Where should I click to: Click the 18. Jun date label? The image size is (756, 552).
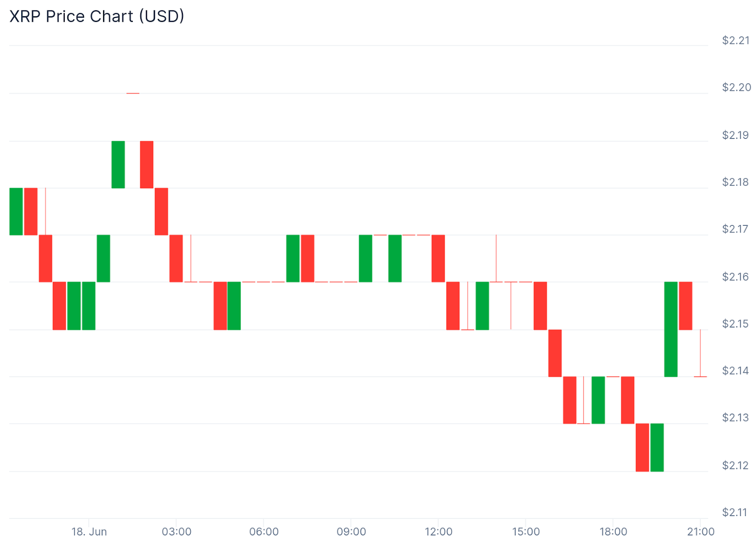coord(89,532)
